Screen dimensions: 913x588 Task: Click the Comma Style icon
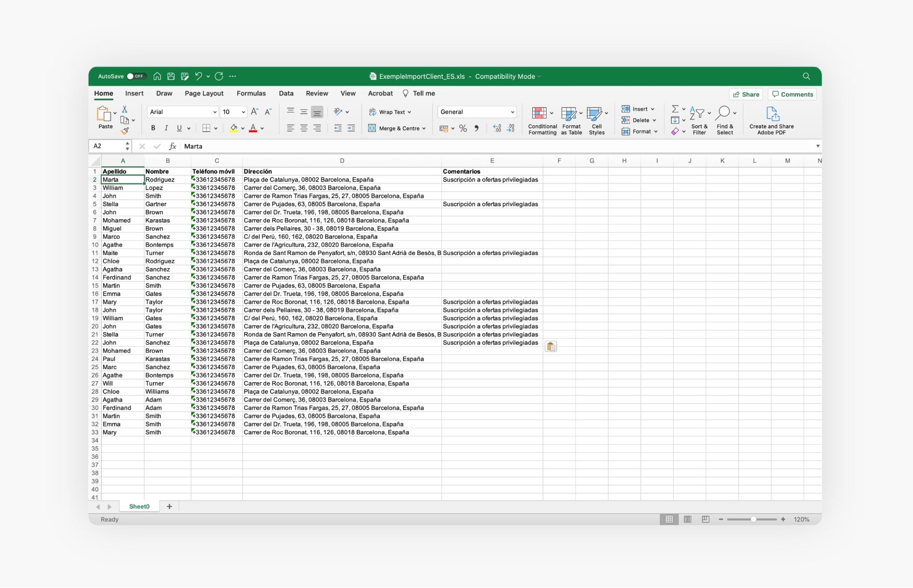tap(477, 128)
